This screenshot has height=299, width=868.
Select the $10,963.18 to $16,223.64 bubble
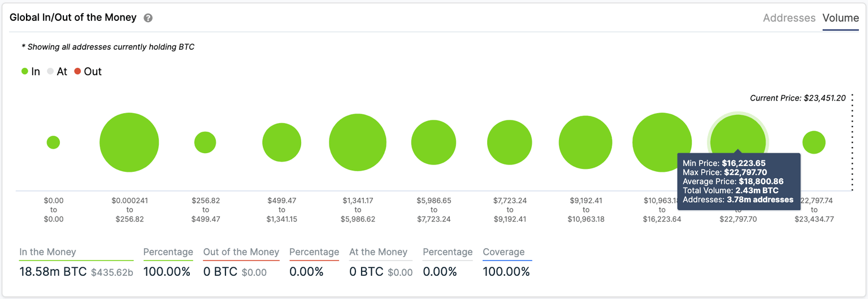[x=662, y=141]
